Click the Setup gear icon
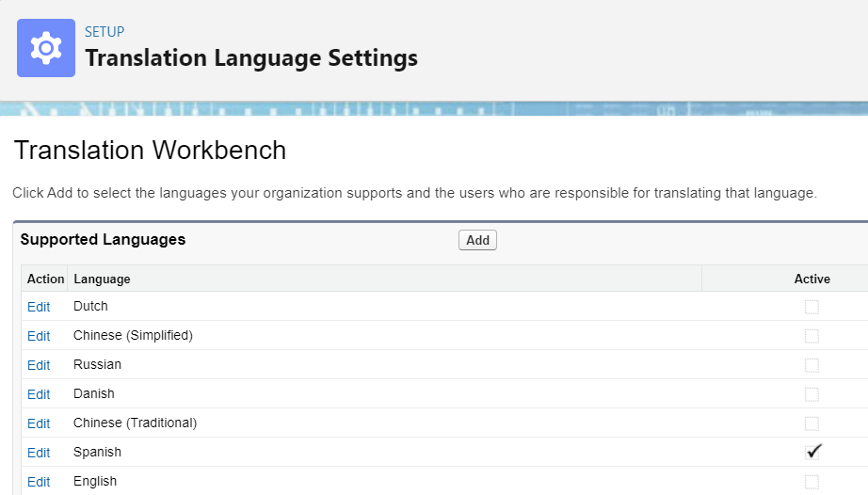 pos(46,48)
